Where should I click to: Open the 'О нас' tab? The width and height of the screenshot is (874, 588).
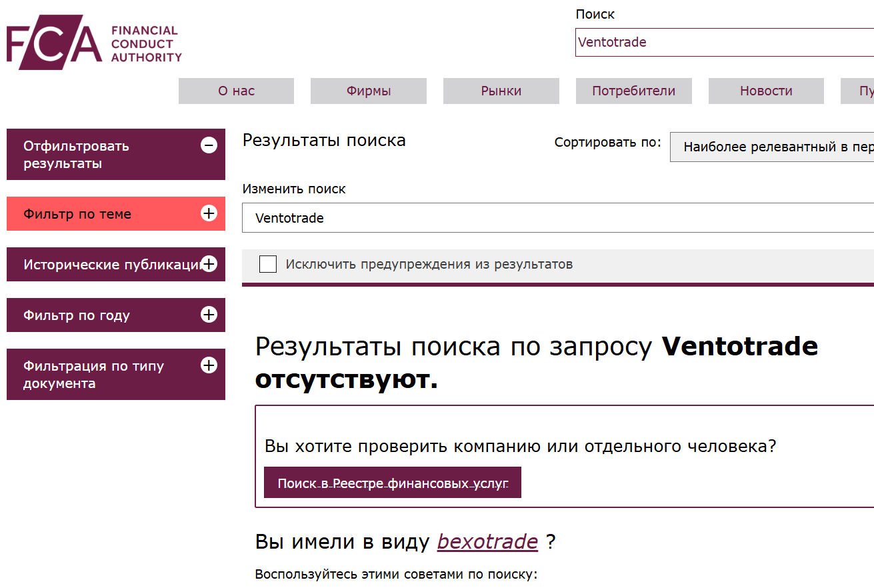pyautogui.click(x=235, y=91)
